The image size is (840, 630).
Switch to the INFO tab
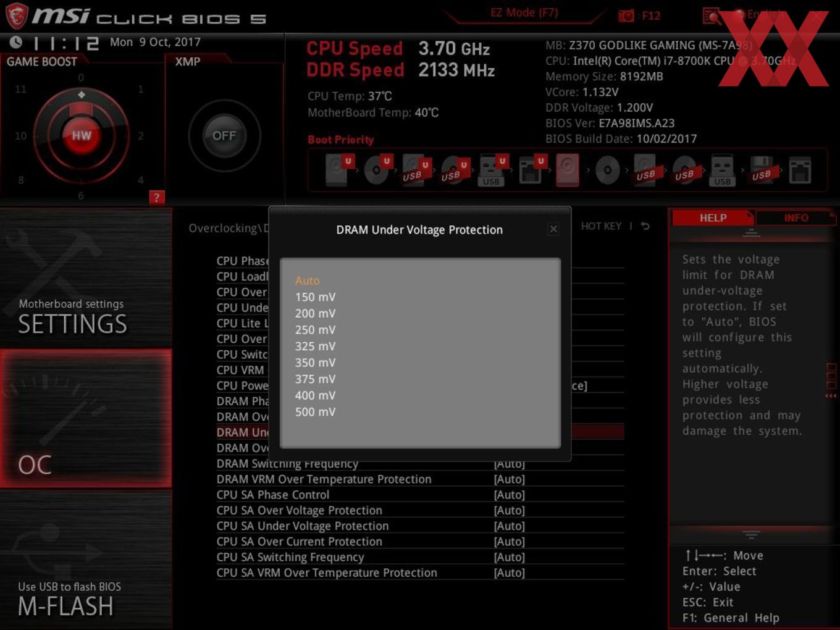point(796,218)
